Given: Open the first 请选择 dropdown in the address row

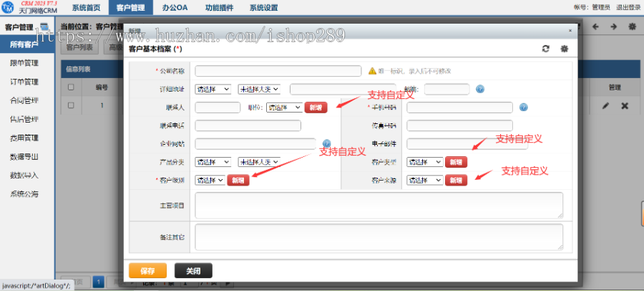Looking at the screenshot, I should [x=213, y=89].
